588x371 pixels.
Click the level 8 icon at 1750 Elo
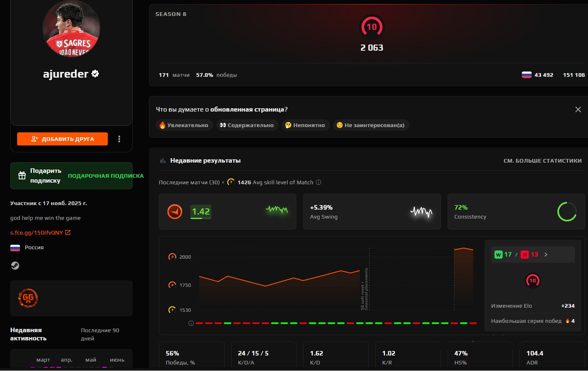[x=172, y=285]
